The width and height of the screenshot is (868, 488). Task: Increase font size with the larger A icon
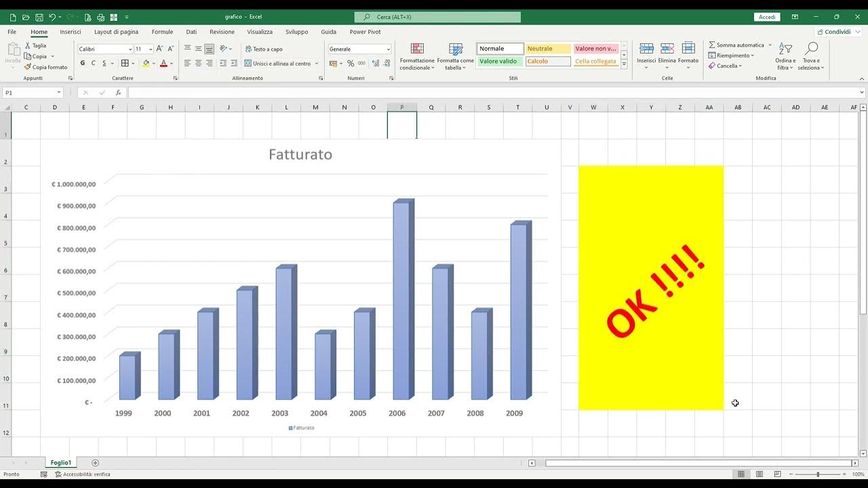[x=160, y=49]
